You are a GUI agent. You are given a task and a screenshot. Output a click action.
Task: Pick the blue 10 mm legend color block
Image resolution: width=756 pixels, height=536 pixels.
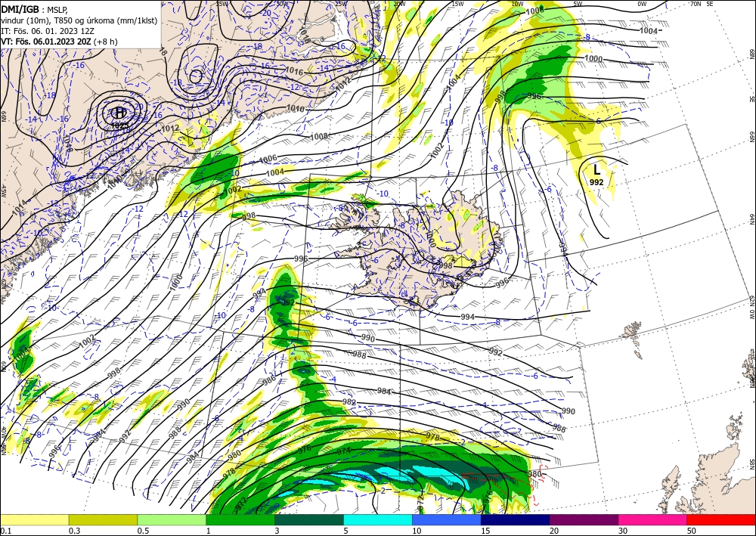click(447, 519)
